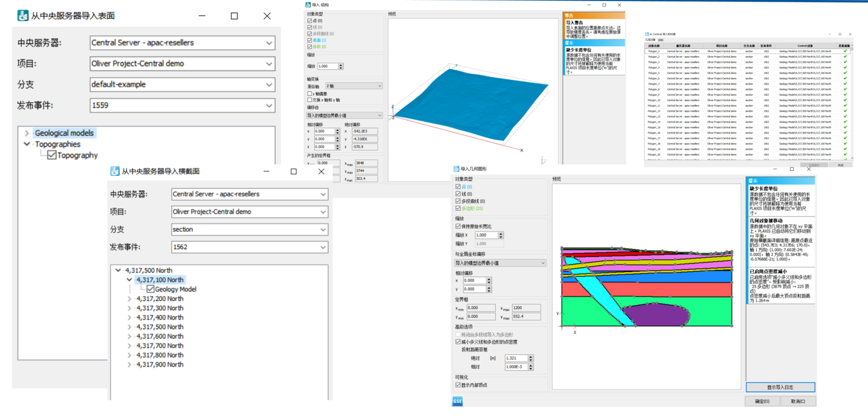Click the GSE icon in import geometry dialog
868x420 pixels.
point(457,401)
